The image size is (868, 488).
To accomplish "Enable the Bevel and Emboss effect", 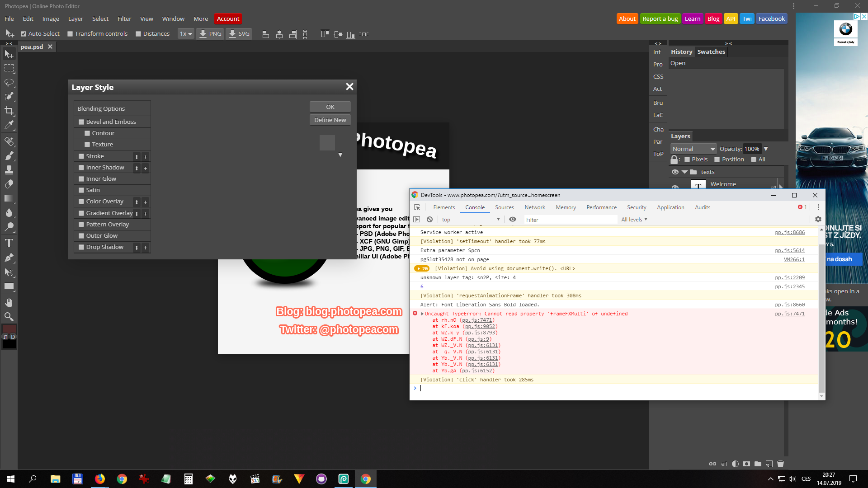I will coord(81,122).
